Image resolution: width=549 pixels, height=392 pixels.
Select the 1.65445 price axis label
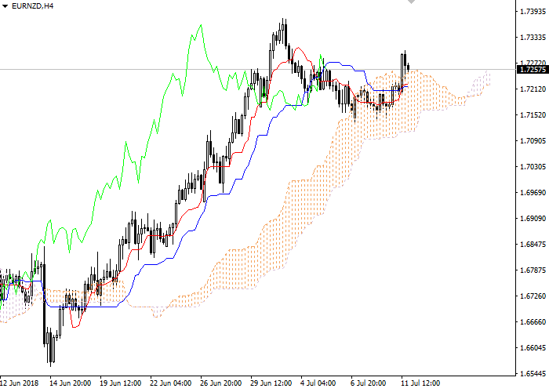tap(533, 373)
